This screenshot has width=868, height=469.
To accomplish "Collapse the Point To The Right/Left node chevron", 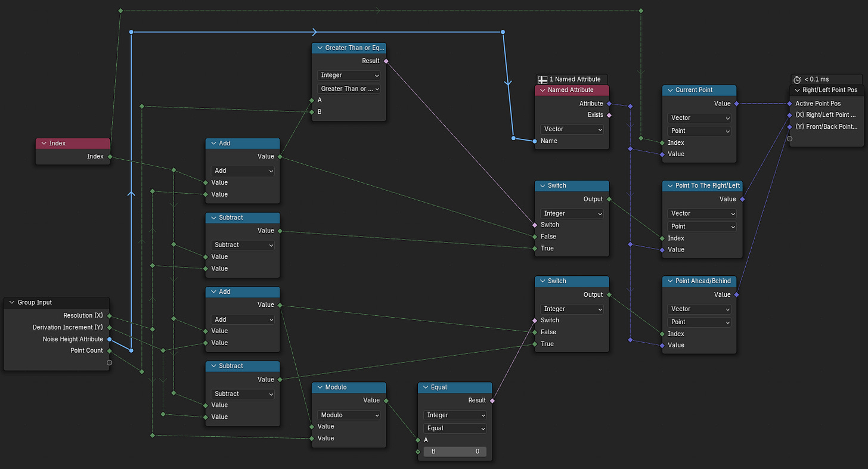I will (x=670, y=186).
